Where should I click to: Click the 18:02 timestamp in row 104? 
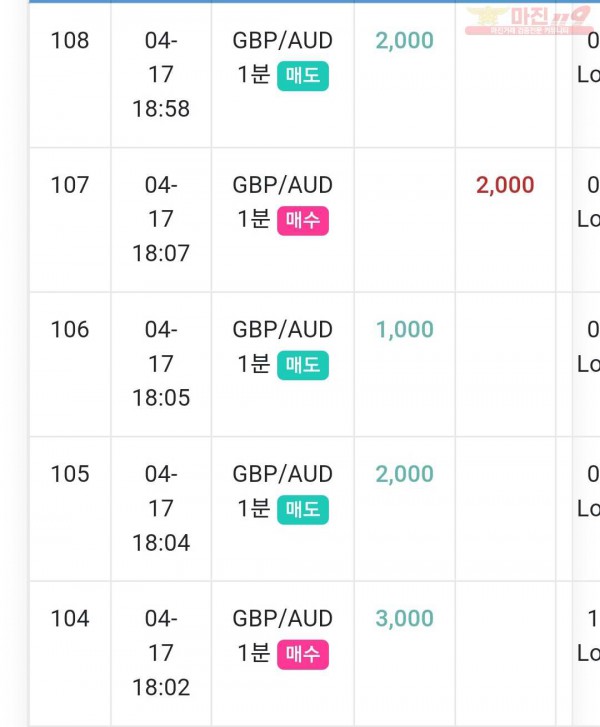(x=161, y=688)
